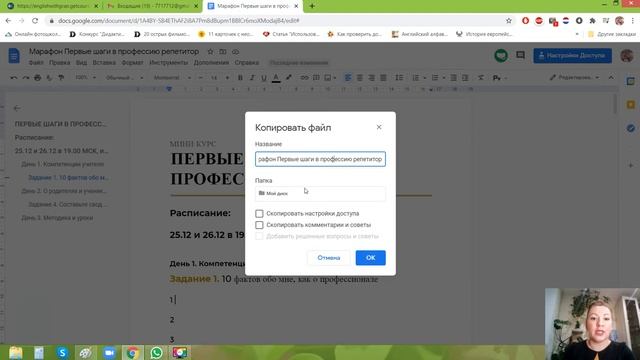Collapse the toolbar with the up chevron
Viewport: 640px width, 360px height.
[611, 78]
